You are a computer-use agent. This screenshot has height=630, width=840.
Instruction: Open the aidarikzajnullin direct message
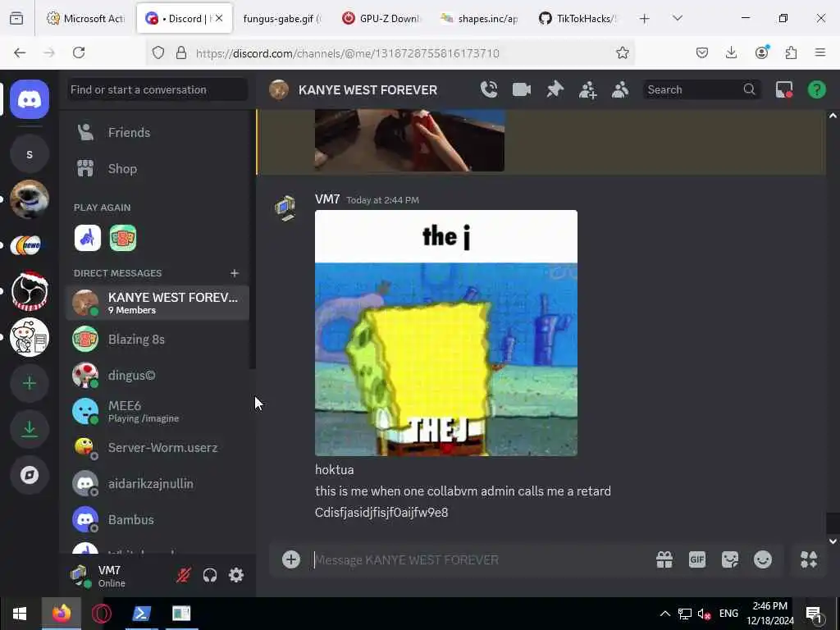(x=158, y=483)
